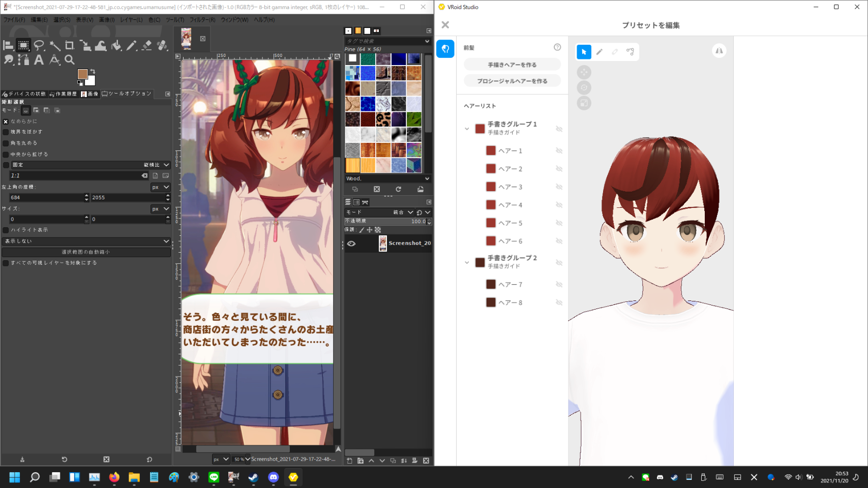Select the Text tool in GIMP
Viewport: 868px width, 488px height.
[39, 60]
